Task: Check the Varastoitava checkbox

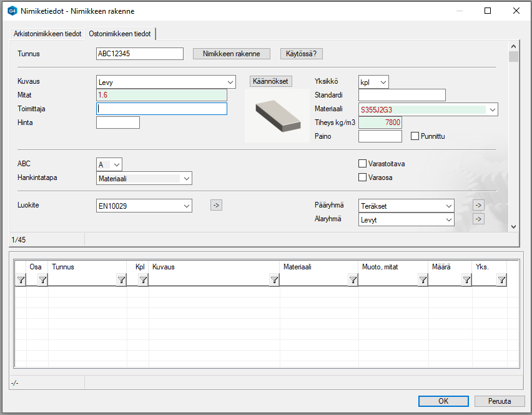Action: [x=363, y=164]
